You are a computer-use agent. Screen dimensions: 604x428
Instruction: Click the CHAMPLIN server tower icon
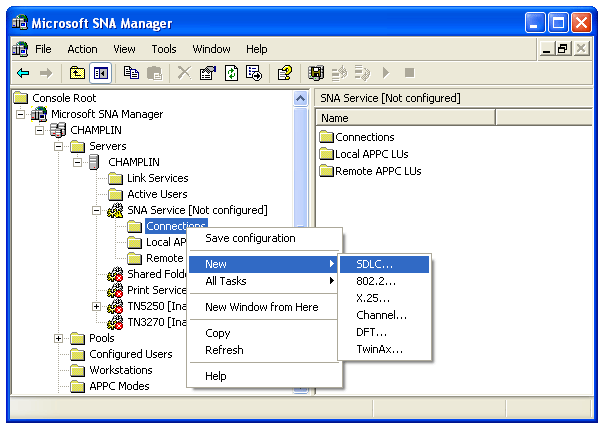(x=94, y=162)
